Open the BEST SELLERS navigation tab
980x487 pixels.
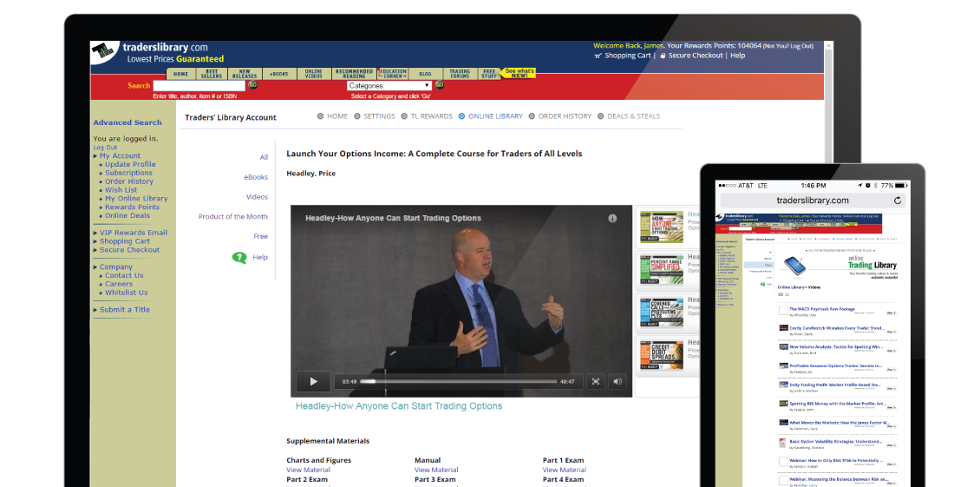[212, 74]
